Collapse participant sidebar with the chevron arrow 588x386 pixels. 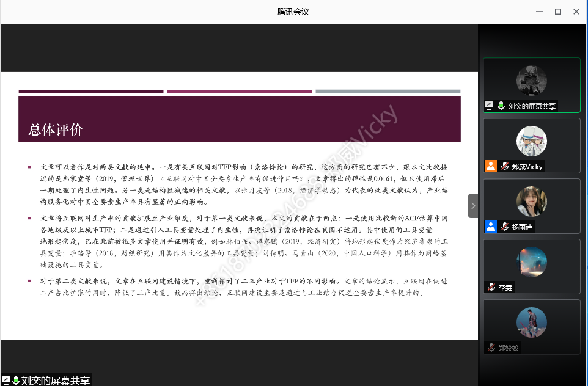[473, 206]
